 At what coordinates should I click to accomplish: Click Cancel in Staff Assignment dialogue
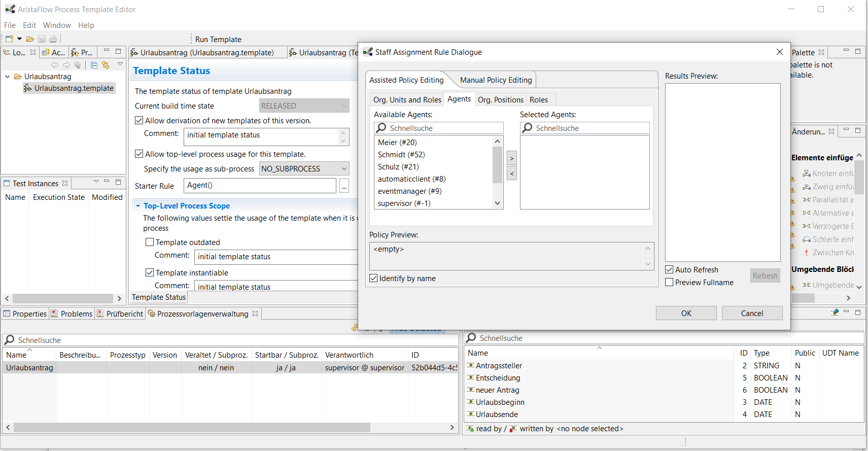tap(752, 313)
